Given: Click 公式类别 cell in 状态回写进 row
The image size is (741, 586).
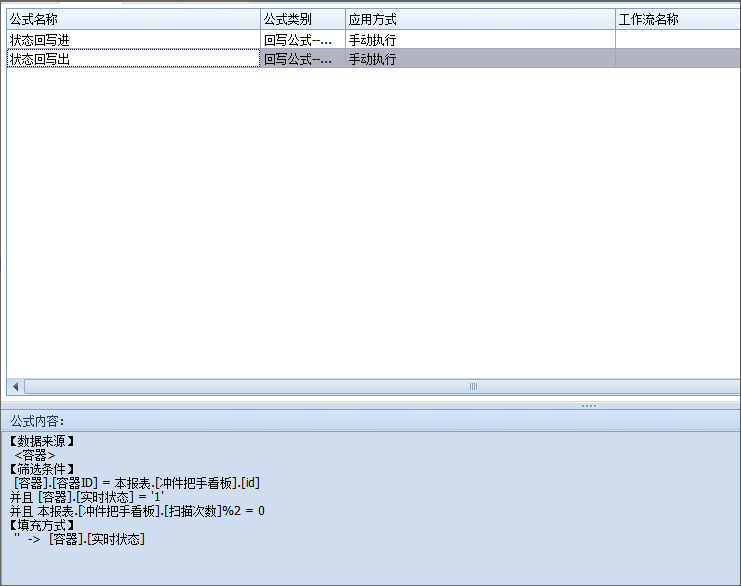Looking at the screenshot, I should [302, 40].
